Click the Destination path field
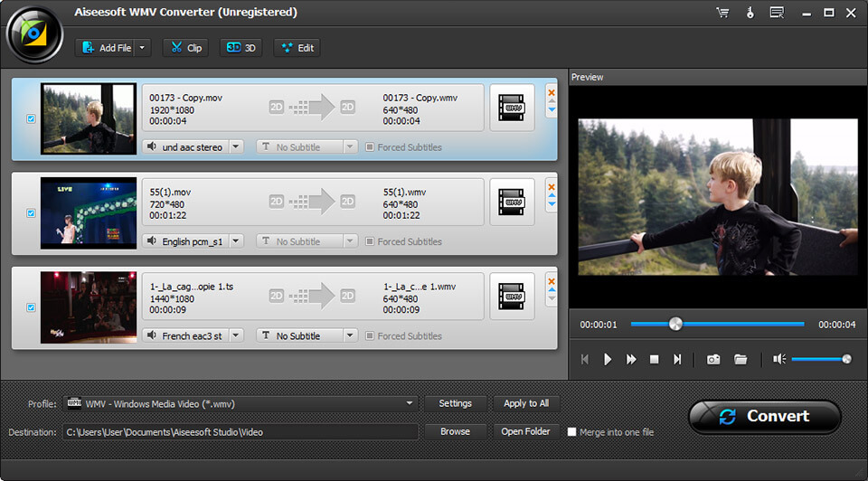 pos(241,432)
